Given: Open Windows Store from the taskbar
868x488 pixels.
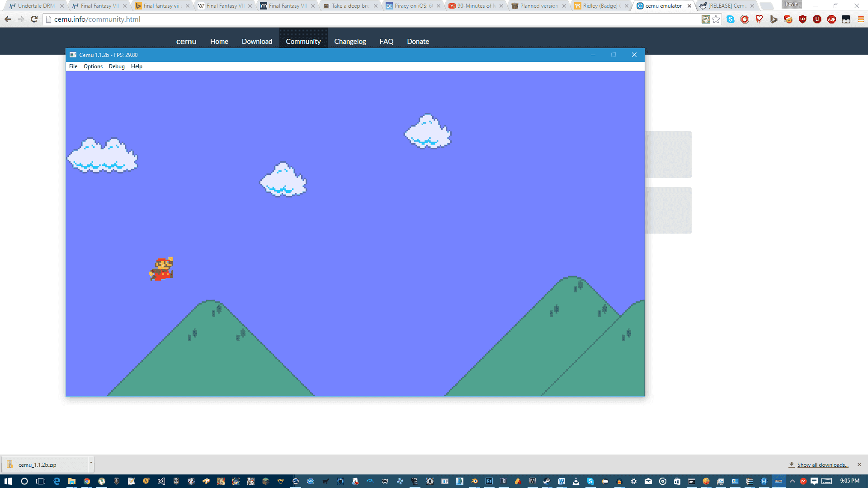Looking at the screenshot, I should pos(677,481).
